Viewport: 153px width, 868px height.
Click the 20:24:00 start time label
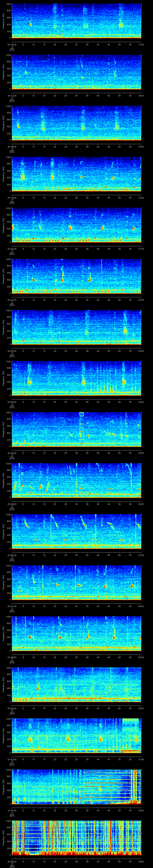coord(12,453)
